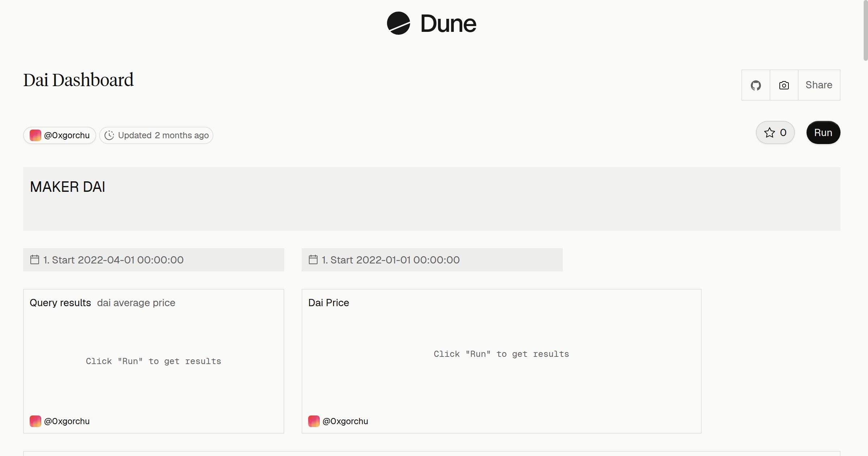Click run prompt text in Query results card
This screenshot has height=456, width=868.
pos(153,361)
